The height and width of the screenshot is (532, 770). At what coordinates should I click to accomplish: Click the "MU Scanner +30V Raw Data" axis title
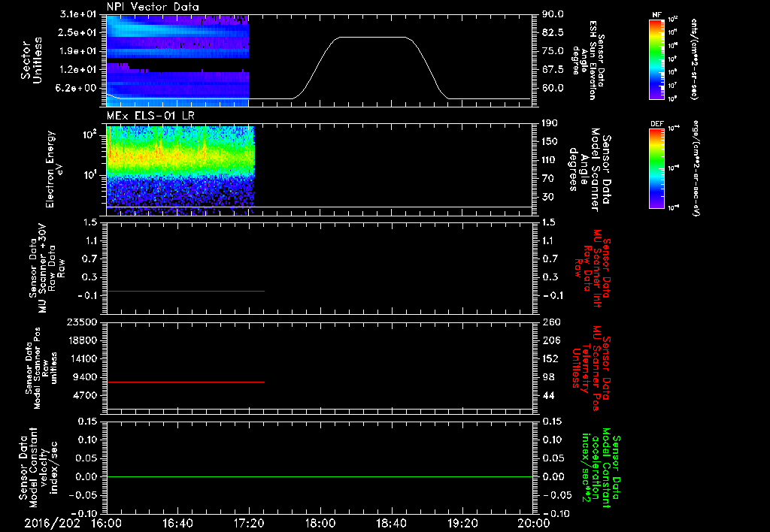46,269
